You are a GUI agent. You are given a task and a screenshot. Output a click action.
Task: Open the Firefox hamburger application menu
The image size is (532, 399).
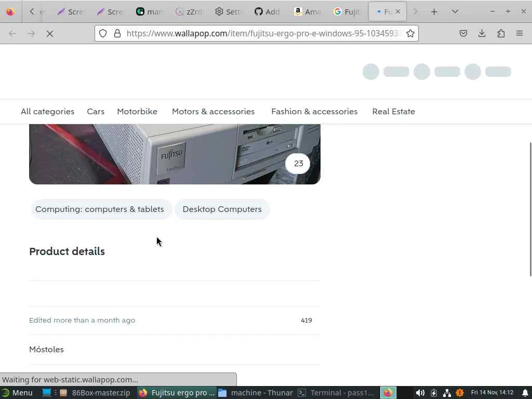(x=520, y=33)
